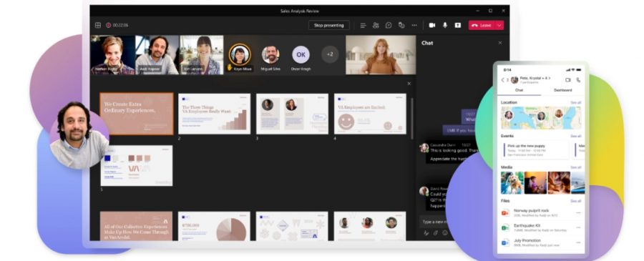This screenshot has height=261, width=644.
Task: Click the second sender's avatar in chat
Action: [x=424, y=191]
